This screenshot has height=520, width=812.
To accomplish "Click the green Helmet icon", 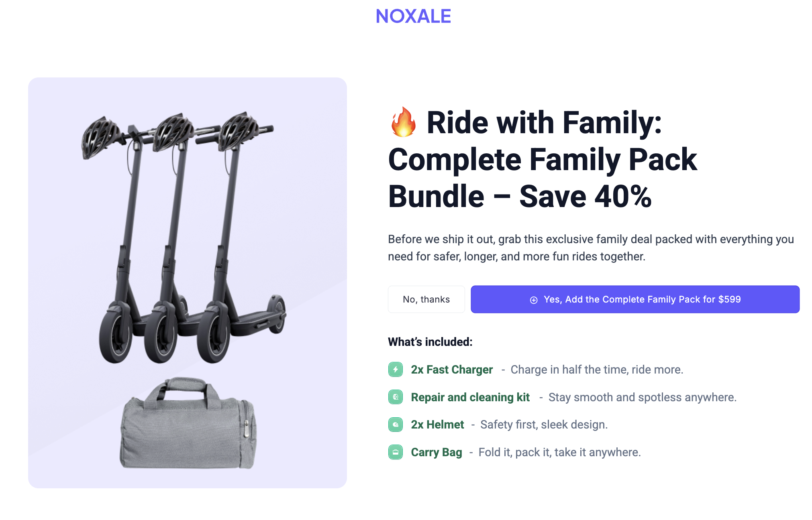I will coord(396,425).
